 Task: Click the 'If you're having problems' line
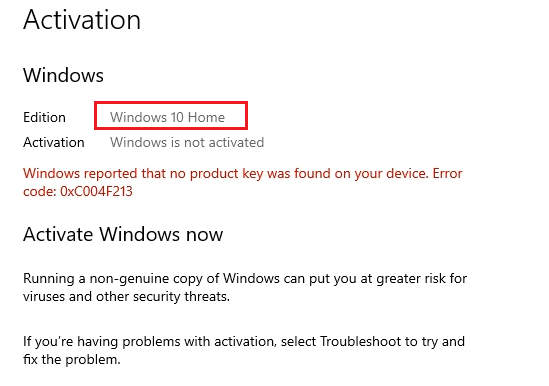tap(244, 342)
